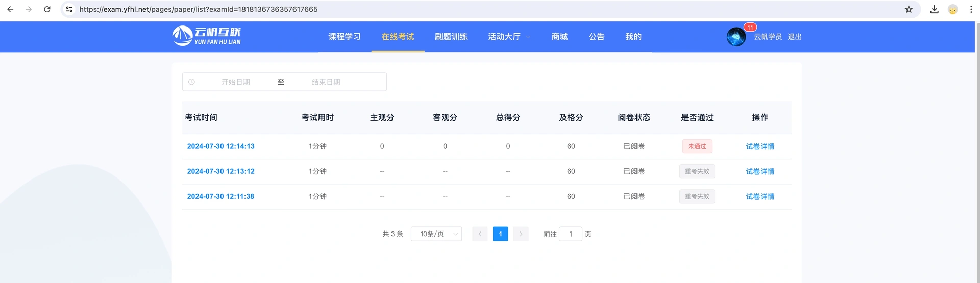Open 我的 menu item
Screen dimensions: 980x283
click(x=633, y=37)
